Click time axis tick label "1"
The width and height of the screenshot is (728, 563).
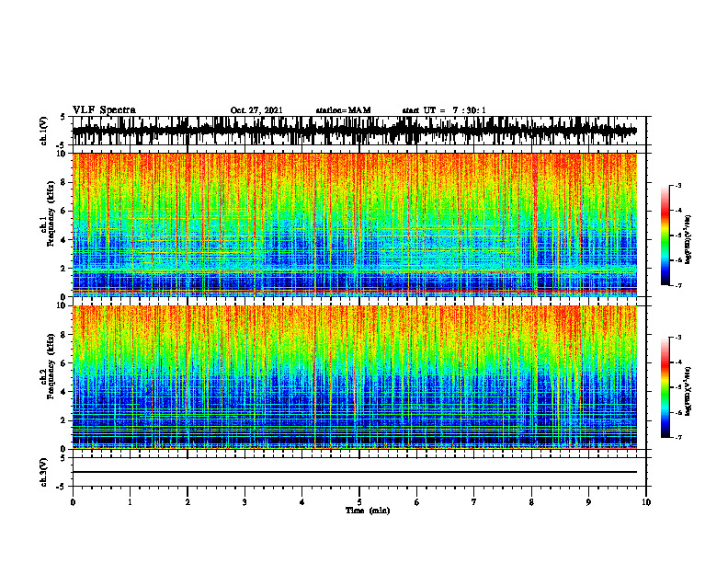[x=130, y=502]
